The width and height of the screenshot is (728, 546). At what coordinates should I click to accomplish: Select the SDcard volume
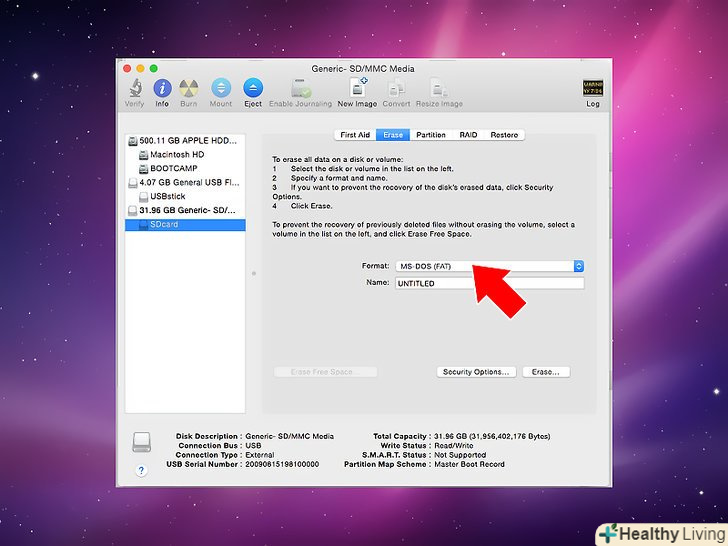[x=185, y=224]
